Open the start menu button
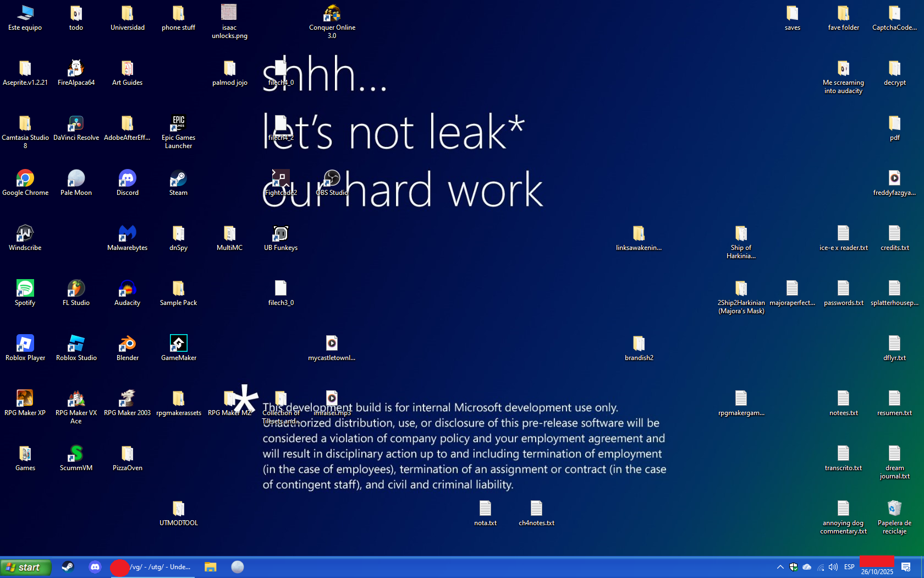Viewport: 924px width, 578px height. (x=26, y=567)
